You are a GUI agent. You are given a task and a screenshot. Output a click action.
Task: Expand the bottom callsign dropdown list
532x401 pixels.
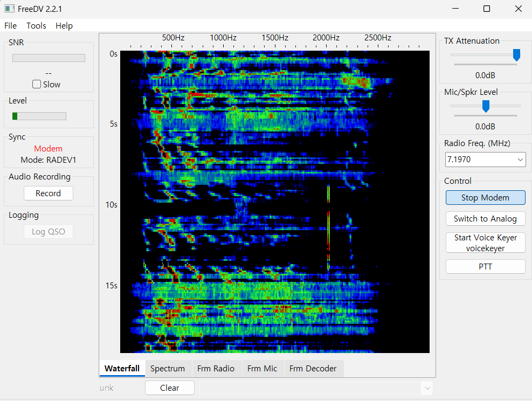point(427,388)
